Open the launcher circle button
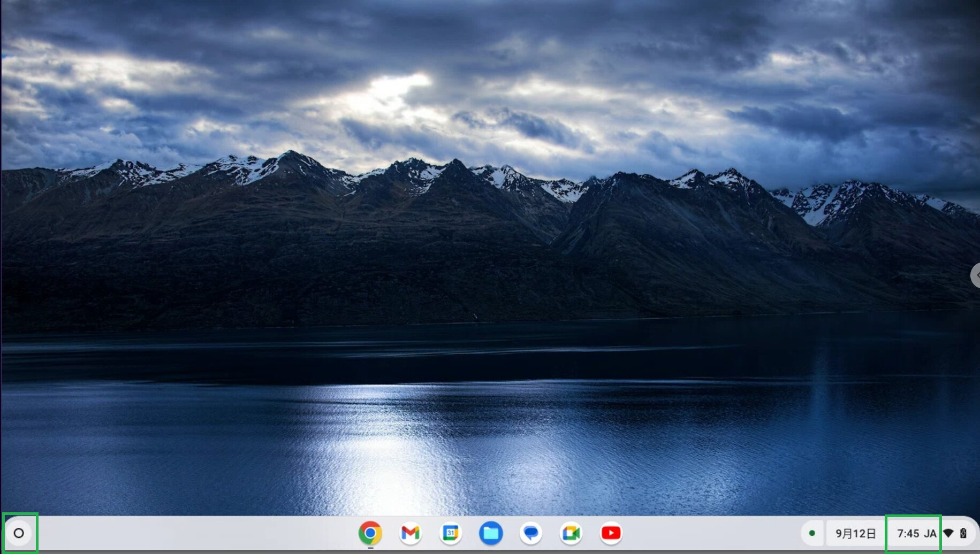The width and height of the screenshot is (980, 554). point(19,533)
